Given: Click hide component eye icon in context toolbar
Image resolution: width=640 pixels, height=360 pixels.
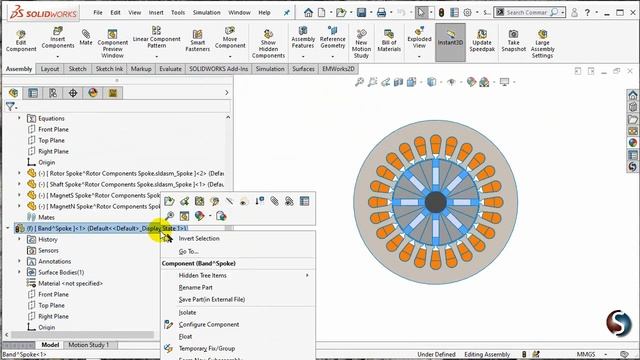Looking at the screenshot, I should pos(244,201).
